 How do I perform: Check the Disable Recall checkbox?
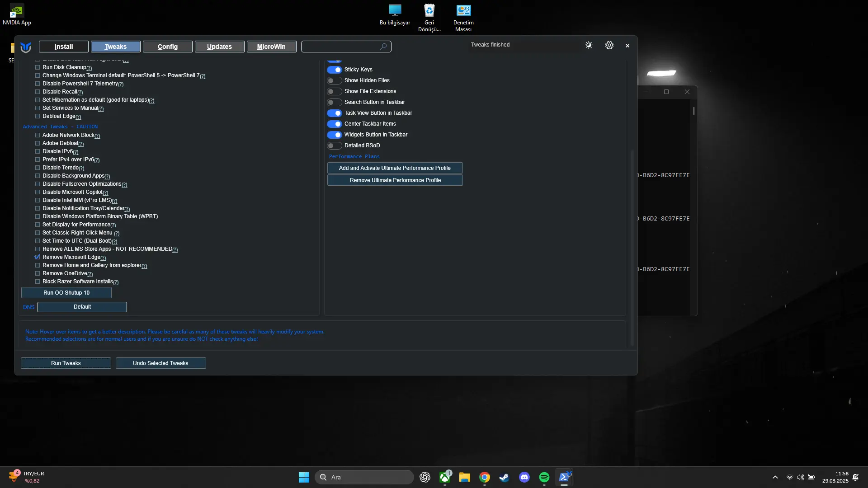(38, 92)
